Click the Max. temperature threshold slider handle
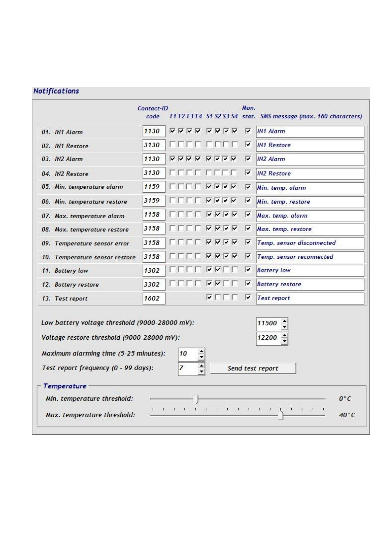This screenshot has width=392, height=554. pos(281,415)
